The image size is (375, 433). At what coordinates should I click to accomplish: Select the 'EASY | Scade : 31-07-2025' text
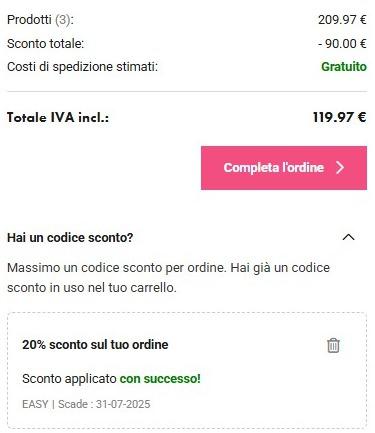point(86,404)
